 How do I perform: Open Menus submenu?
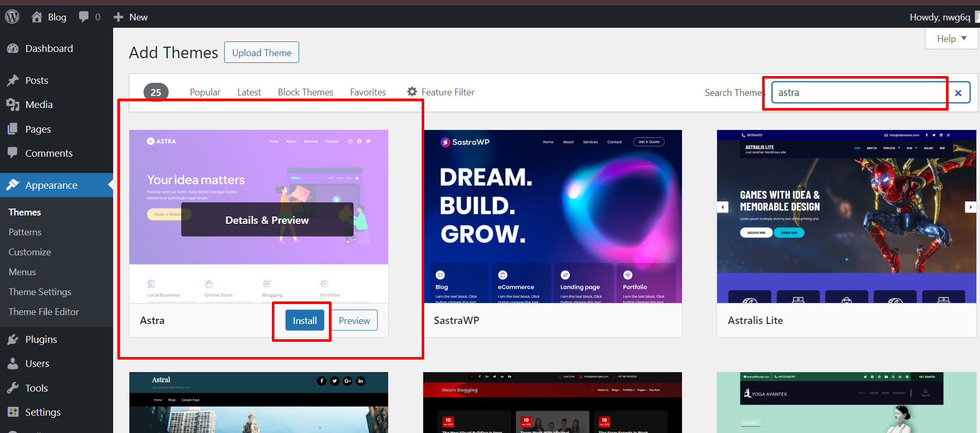(x=22, y=272)
